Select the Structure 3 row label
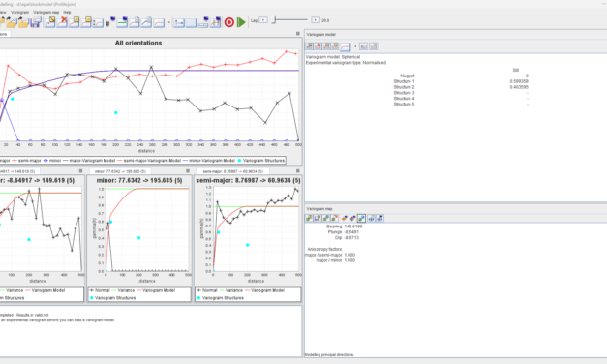 click(404, 93)
